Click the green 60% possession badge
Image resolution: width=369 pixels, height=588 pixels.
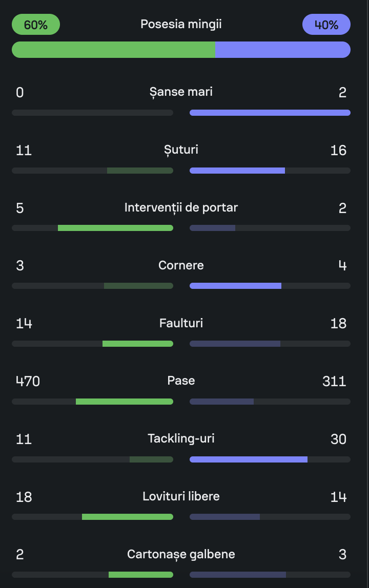click(36, 25)
